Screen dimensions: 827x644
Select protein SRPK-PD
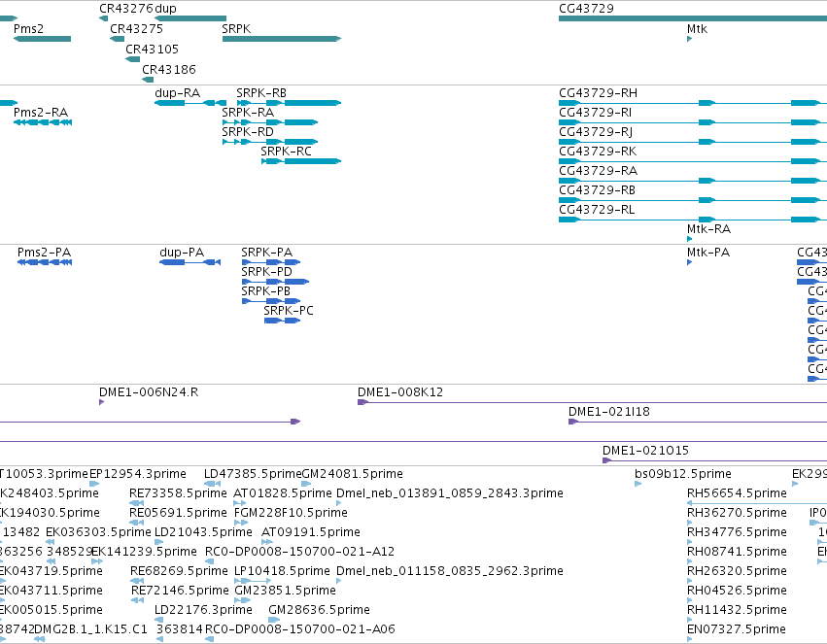[x=275, y=282]
